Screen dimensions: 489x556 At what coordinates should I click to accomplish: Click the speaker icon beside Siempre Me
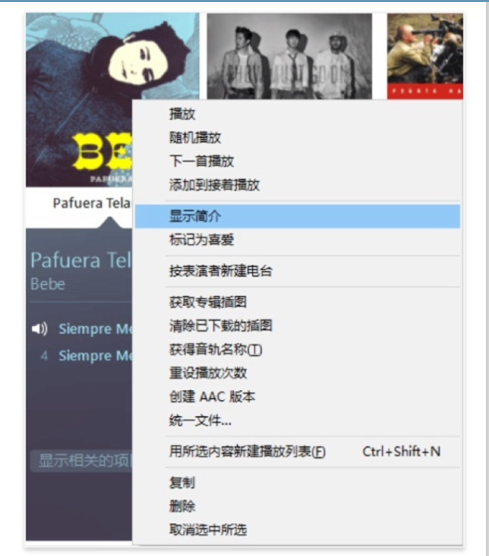39,329
